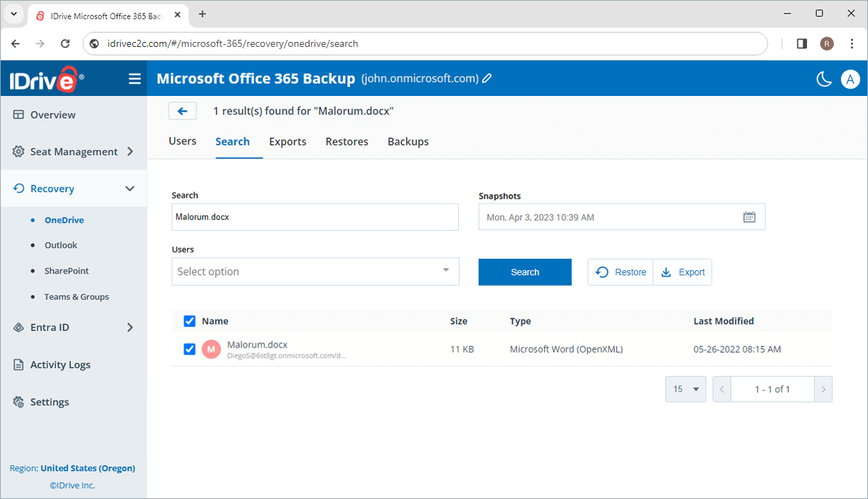Select Teams & Groups under Recovery
Image resolution: width=868 pixels, height=499 pixels.
pos(77,297)
